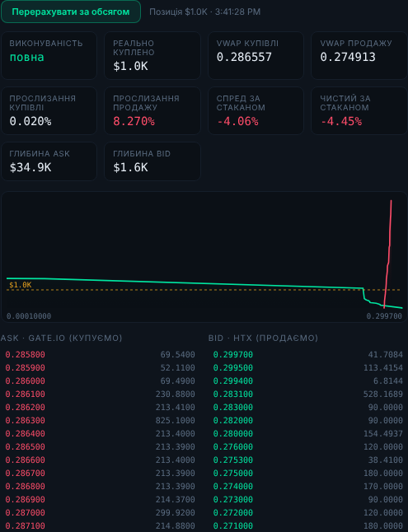Screen dimensions: 408x532
Task: Select bid price 0.299700
Action: click(233, 355)
